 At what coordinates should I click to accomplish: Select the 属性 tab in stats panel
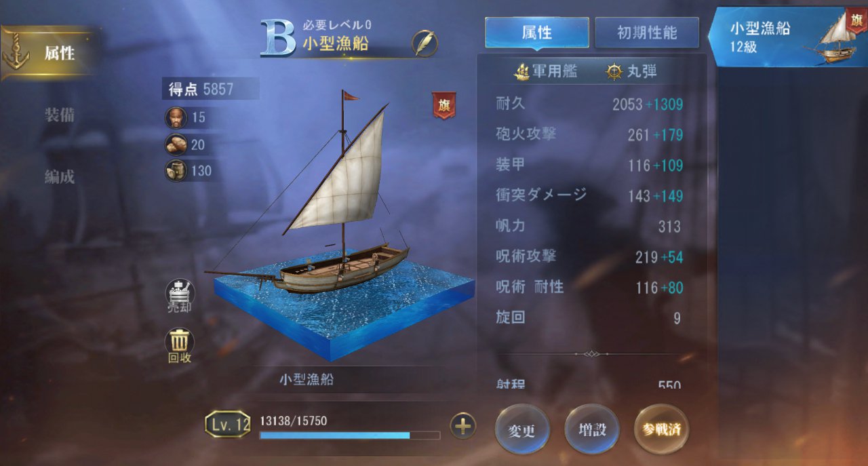537,33
